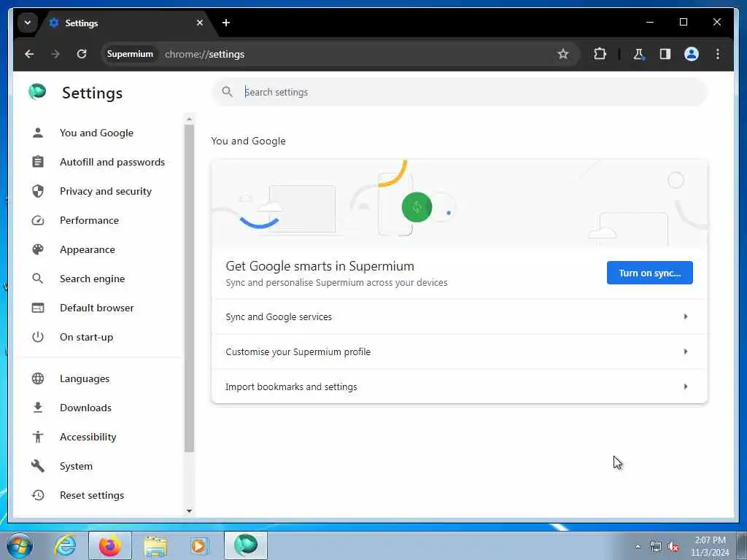Toggle the side panel icon
The width and height of the screenshot is (747, 560).
[665, 54]
